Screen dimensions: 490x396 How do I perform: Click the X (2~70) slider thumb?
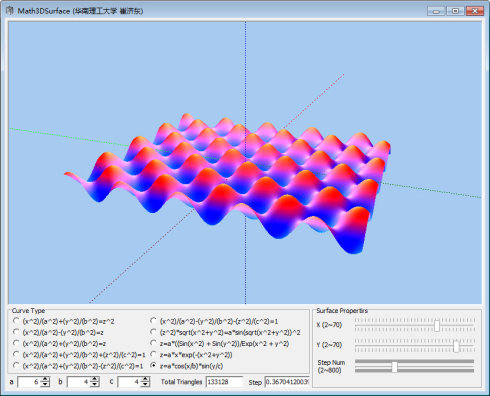437,325
